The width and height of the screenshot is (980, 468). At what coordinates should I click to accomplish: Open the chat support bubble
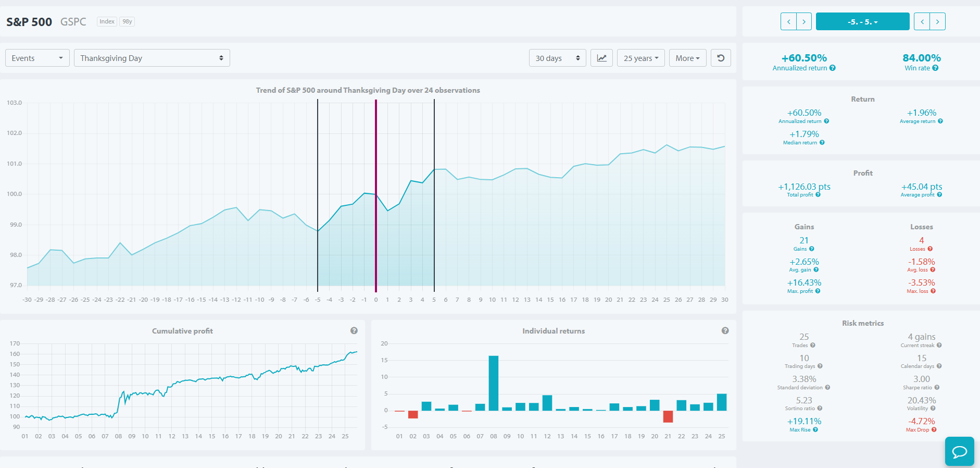[959, 451]
